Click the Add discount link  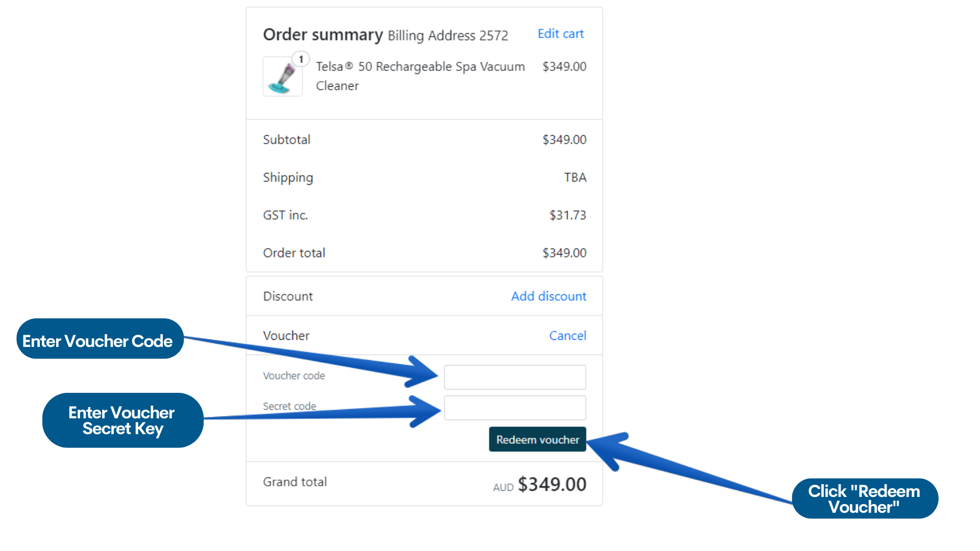549,296
